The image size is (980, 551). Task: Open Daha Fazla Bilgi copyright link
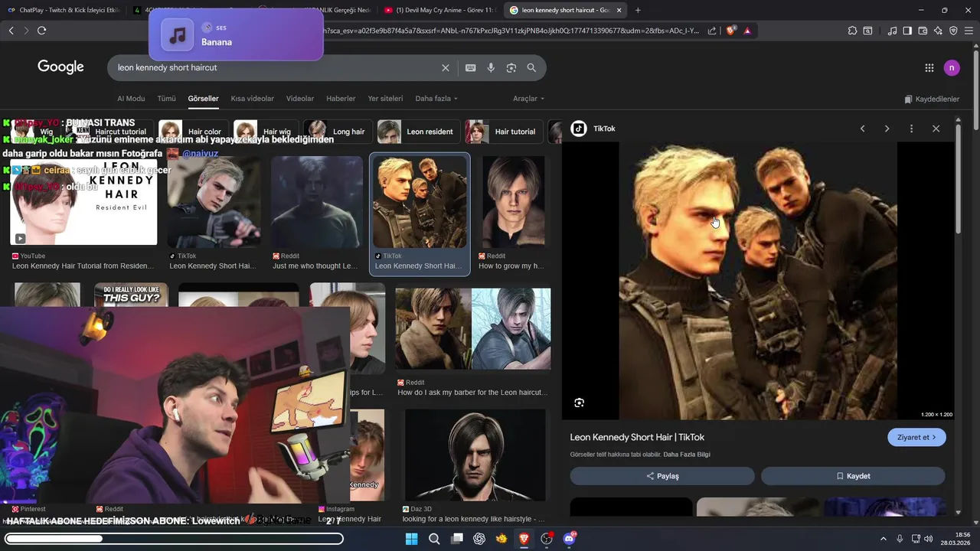687,455
